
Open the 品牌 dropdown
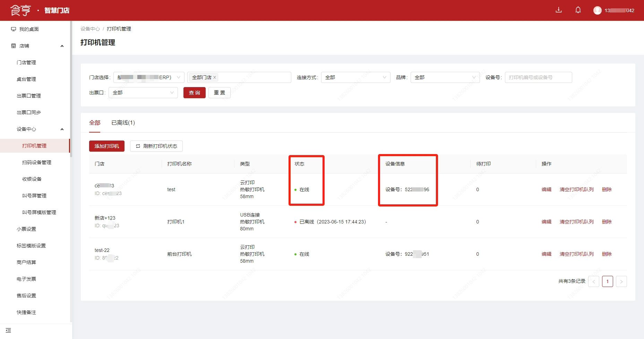(x=445, y=77)
